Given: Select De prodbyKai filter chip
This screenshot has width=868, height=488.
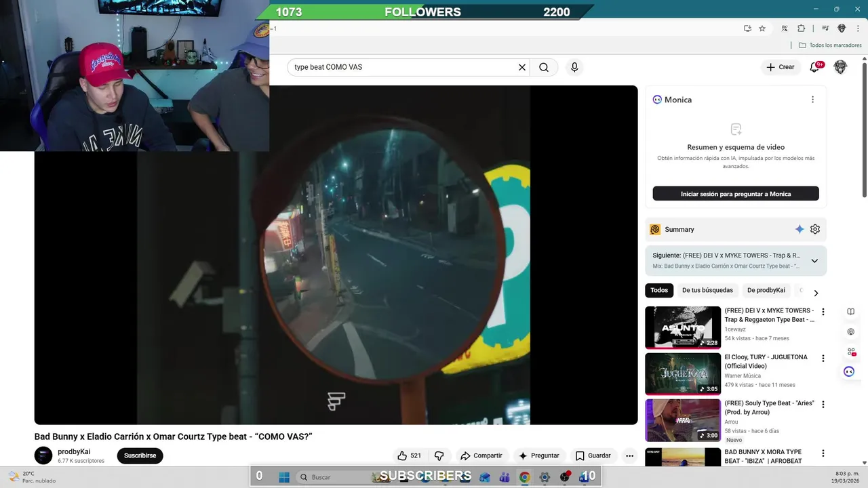Looking at the screenshot, I should [766, 290].
